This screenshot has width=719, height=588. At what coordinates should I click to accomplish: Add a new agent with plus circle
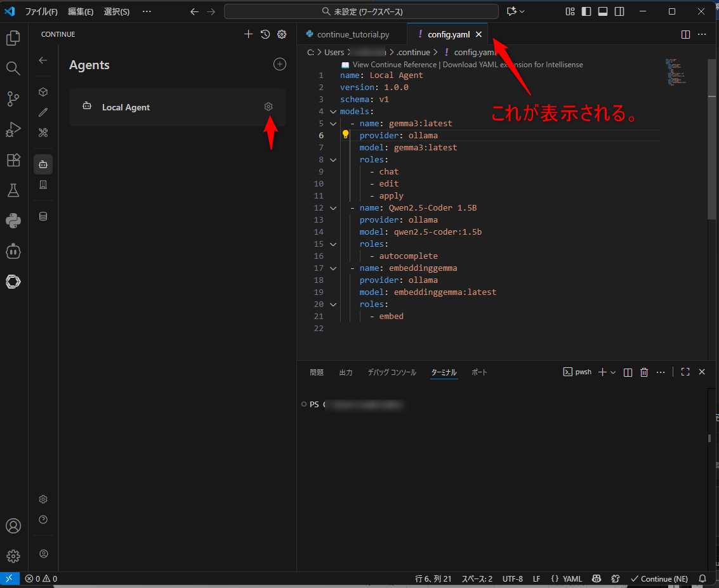pos(279,64)
